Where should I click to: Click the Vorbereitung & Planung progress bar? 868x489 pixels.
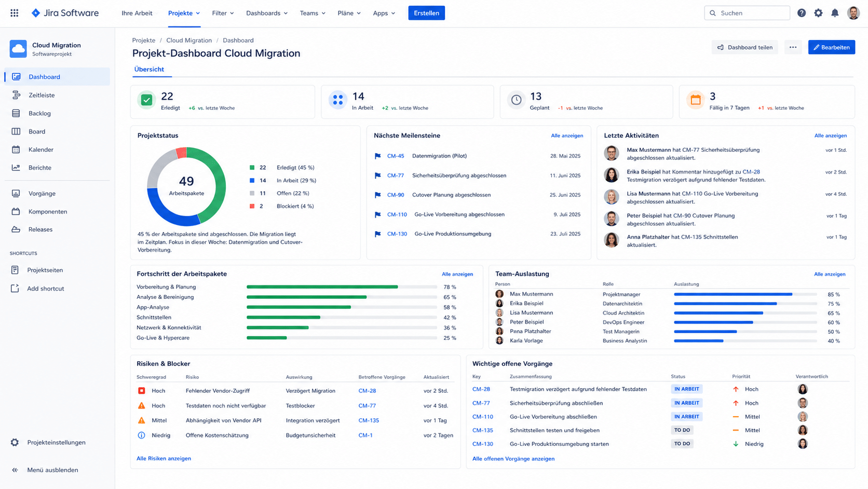point(342,287)
